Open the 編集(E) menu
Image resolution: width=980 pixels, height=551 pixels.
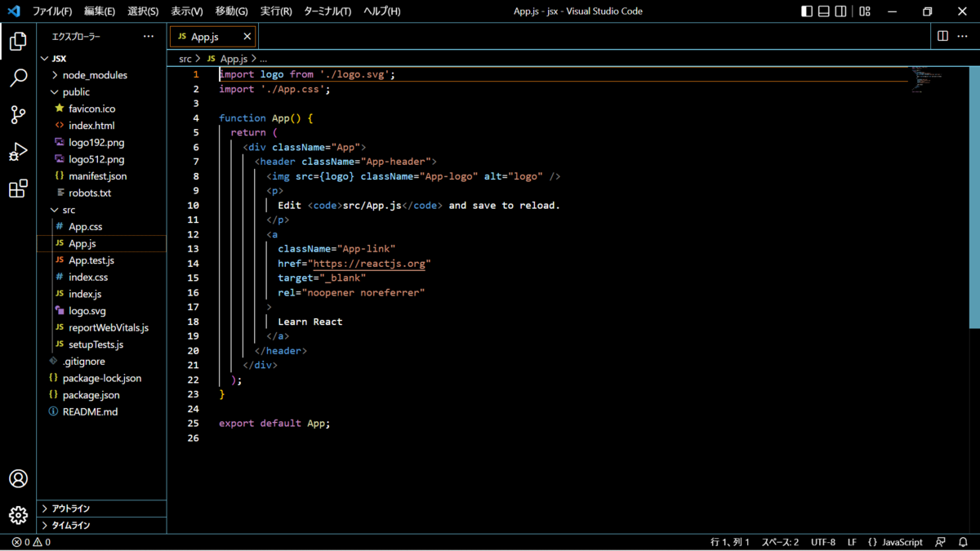pos(100,11)
